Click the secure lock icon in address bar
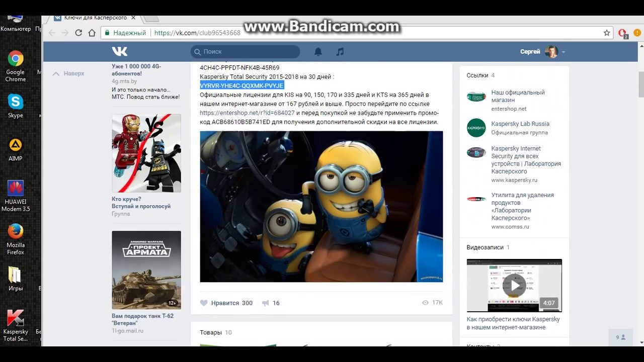This screenshot has height=362, width=644. [106, 33]
